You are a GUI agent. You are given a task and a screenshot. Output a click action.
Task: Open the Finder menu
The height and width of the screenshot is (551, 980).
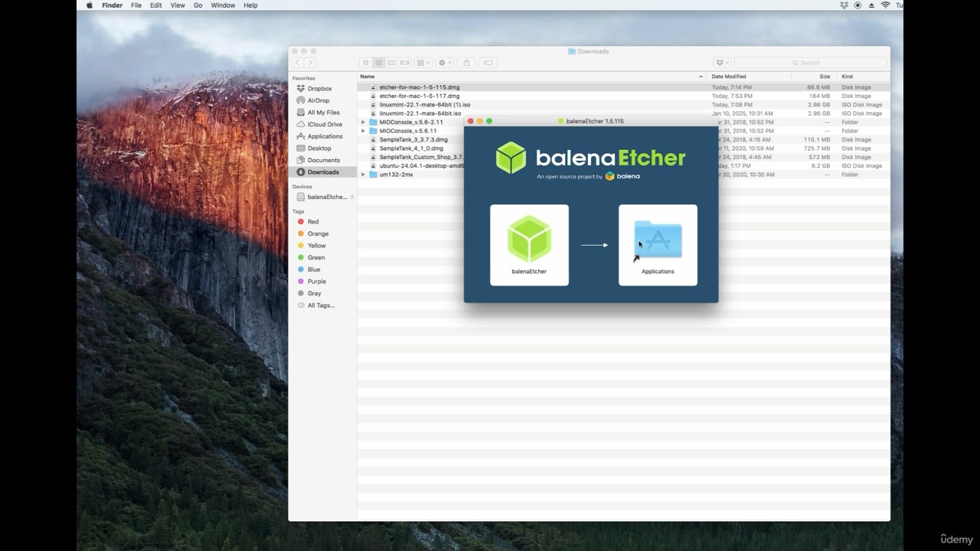pyautogui.click(x=112, y=5)
